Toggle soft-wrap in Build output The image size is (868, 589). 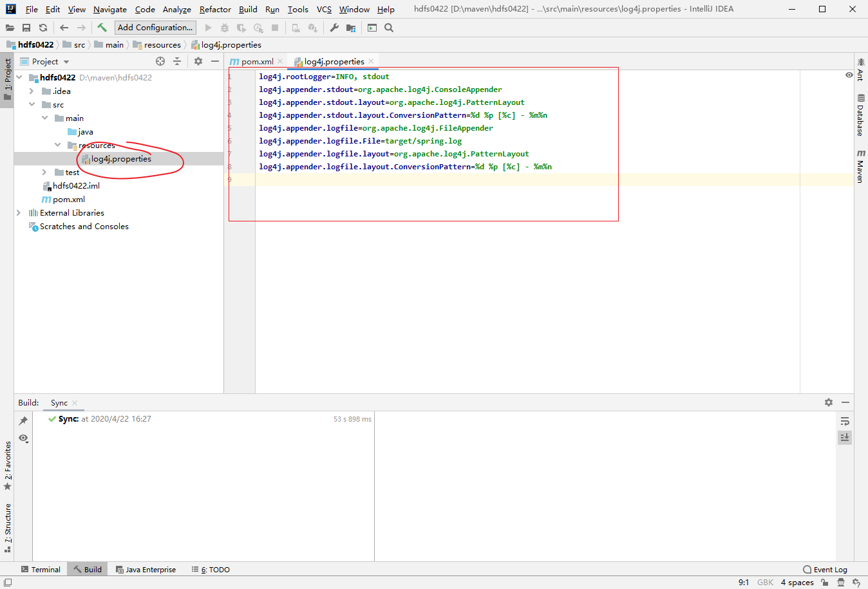pyautogui.click(x=845, y=421)
